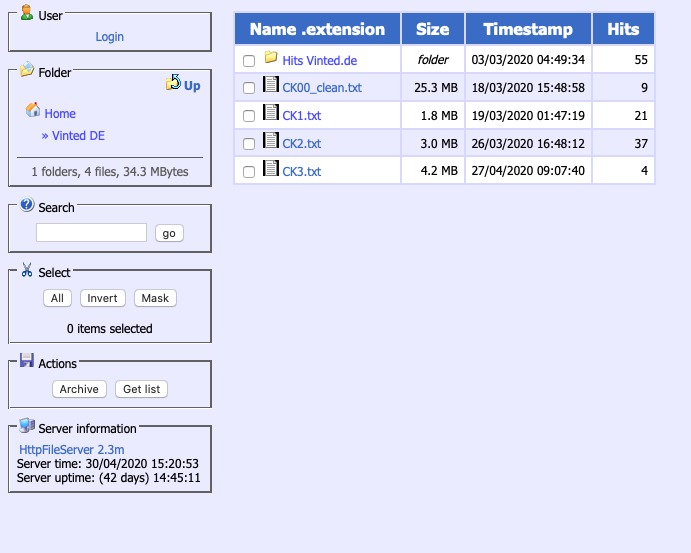Viewport: 691px width, 553px height.
Task: Click the file icon beside CK2.txt
Action: [271, 141]
